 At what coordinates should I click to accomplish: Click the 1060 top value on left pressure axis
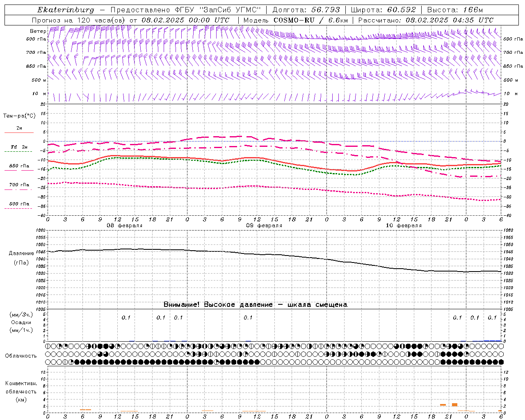point(41,231)
